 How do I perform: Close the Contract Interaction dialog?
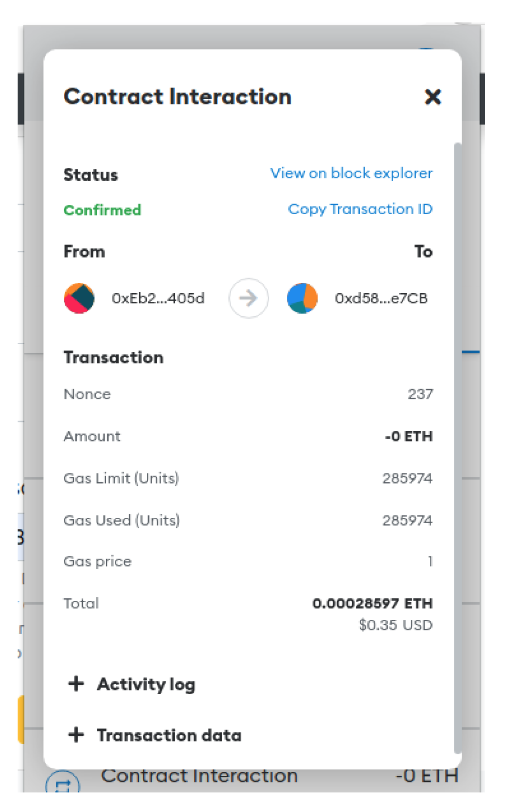coord(433,97)
